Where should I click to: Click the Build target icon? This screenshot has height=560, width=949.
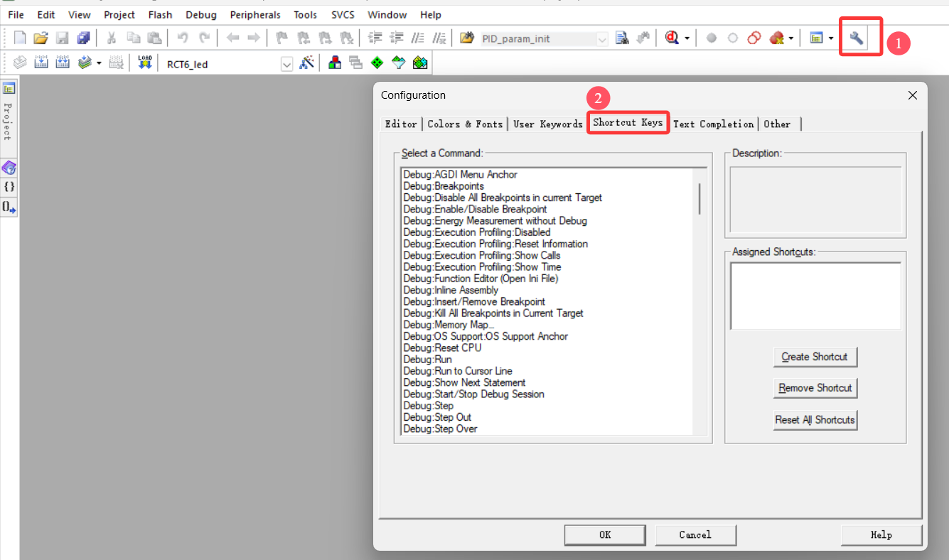coord(41,63)
